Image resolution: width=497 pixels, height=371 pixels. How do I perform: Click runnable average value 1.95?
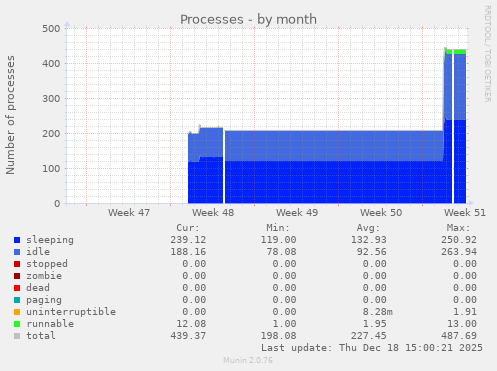coord(374,324)
